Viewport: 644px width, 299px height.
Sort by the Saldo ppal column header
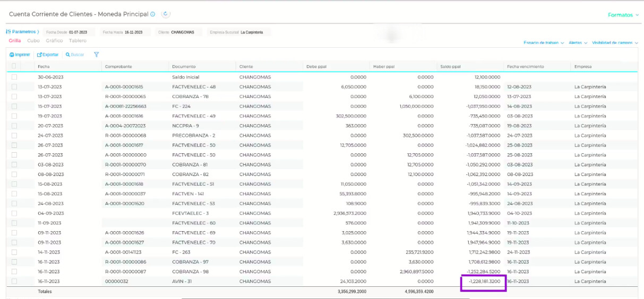[450, 66]
